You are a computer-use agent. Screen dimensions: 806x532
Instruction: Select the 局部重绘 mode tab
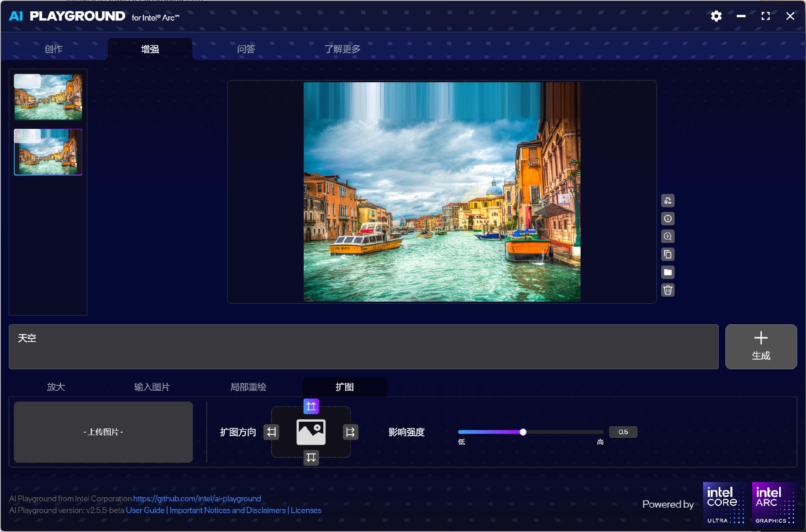point(248,387)
